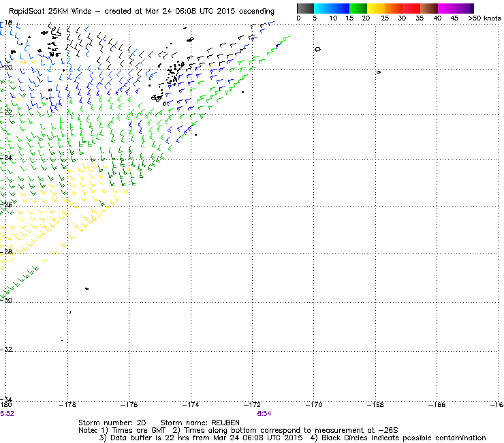Click the '-30' latitude axis label
The image size is (504, 443).
[x=6, y=300]
